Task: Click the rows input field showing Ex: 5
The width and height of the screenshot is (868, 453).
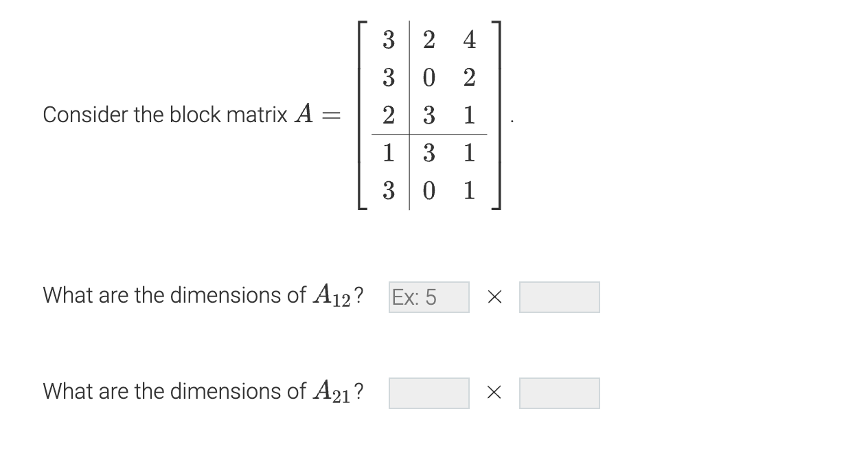Action: click(x=428, y=297)
